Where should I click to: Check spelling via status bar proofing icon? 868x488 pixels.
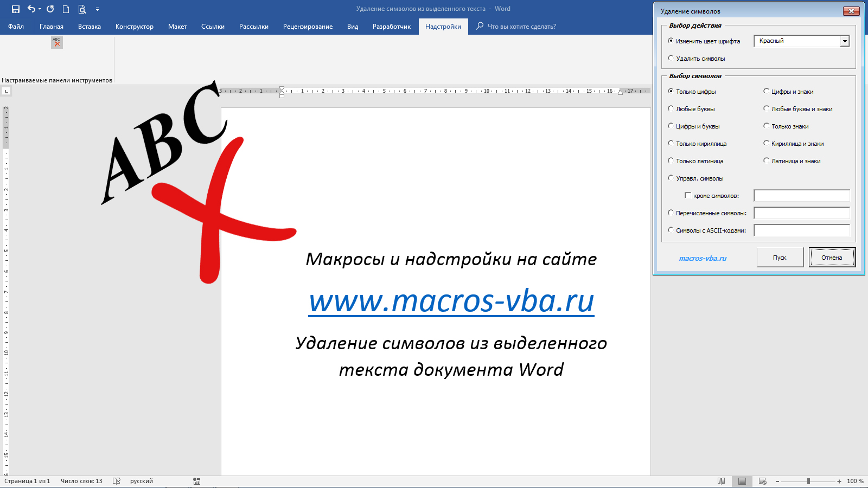pos(117,480)
